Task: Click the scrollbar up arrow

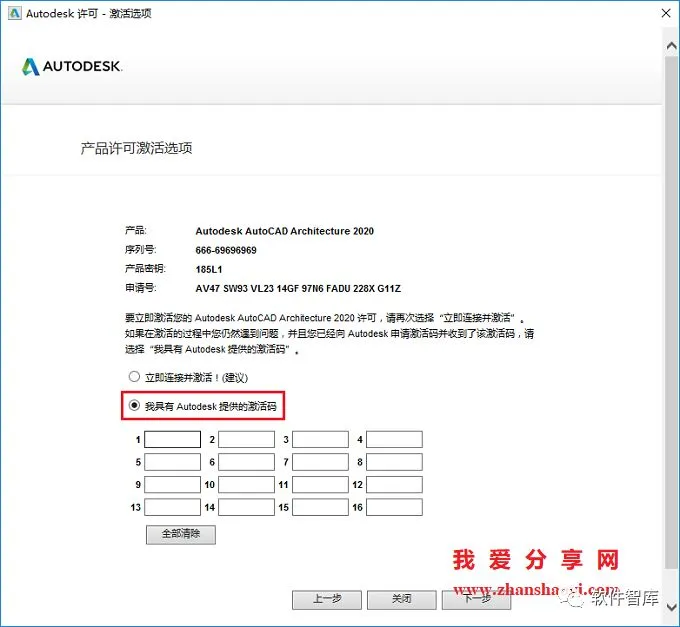Action: pyautogui.click(x=671, y=45)
